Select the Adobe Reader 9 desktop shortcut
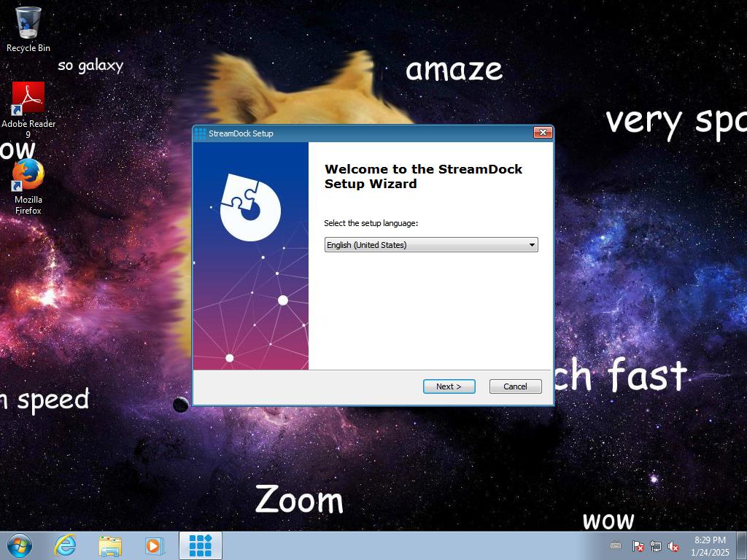 (x=28, y=109)
